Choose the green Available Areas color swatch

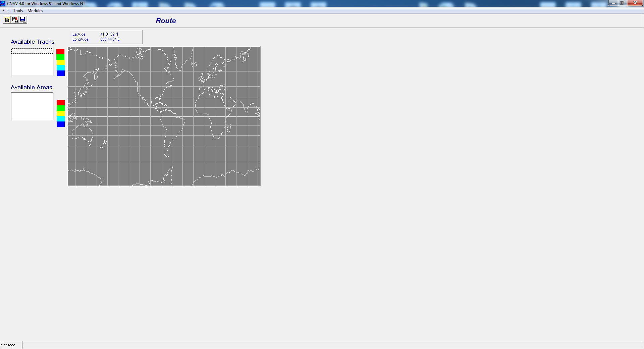pyautogui.click(x=60, y=108)
